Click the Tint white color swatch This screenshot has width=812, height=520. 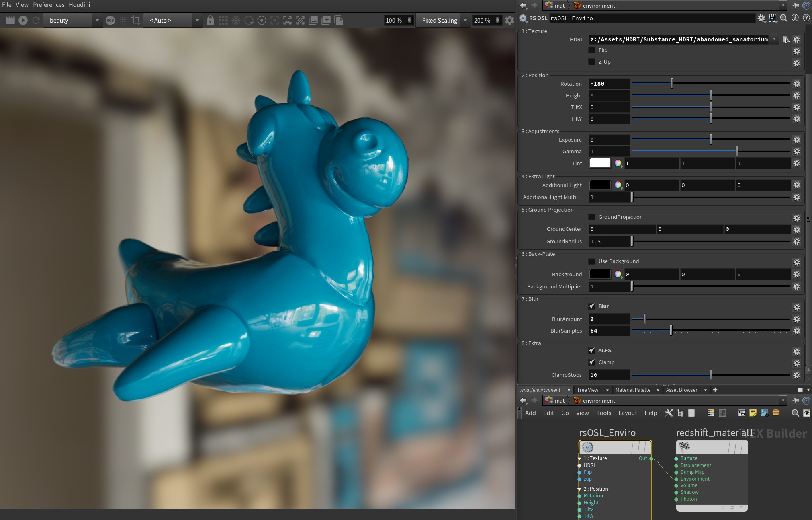click(600, 163)
